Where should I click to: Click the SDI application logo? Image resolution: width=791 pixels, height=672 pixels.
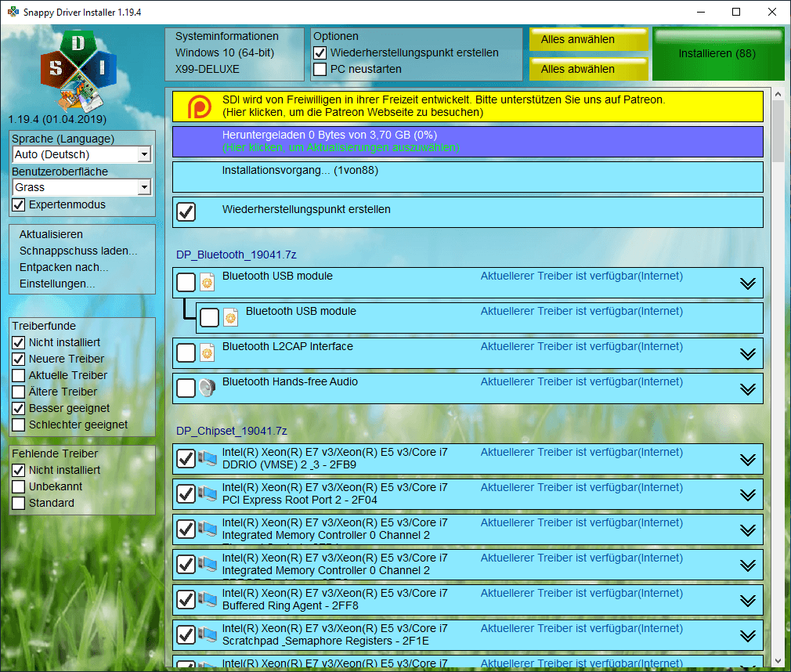click(78, 70)
